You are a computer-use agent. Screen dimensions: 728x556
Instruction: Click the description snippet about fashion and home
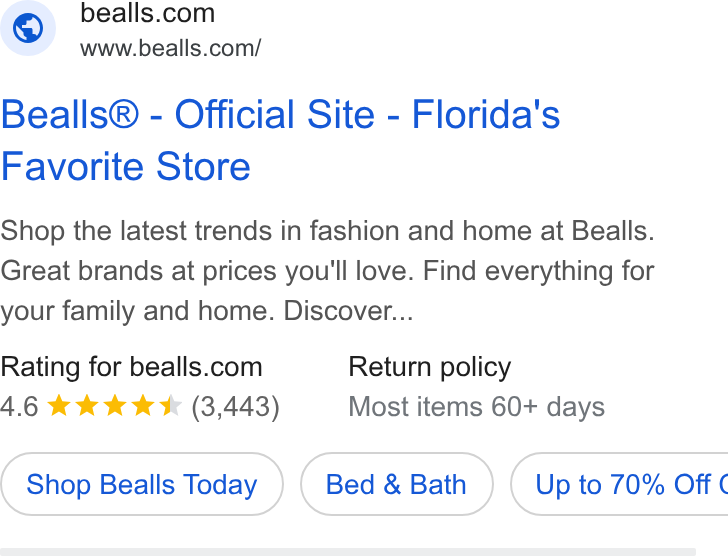pyautogui.click(x=327, y=271)
